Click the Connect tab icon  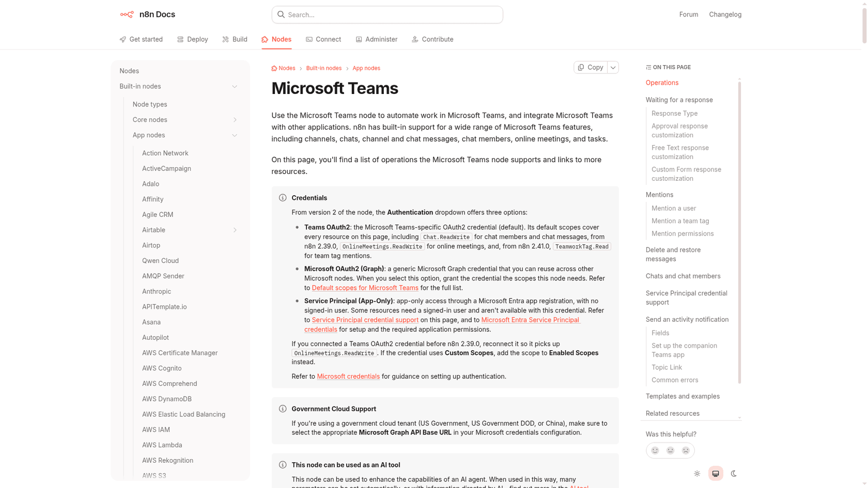[x=309, y=39]
